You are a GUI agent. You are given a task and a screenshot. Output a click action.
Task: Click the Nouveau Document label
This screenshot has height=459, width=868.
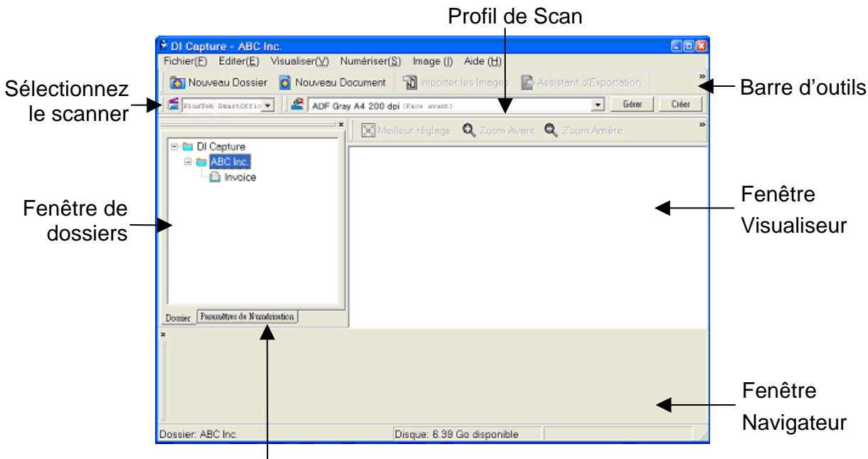340,83
